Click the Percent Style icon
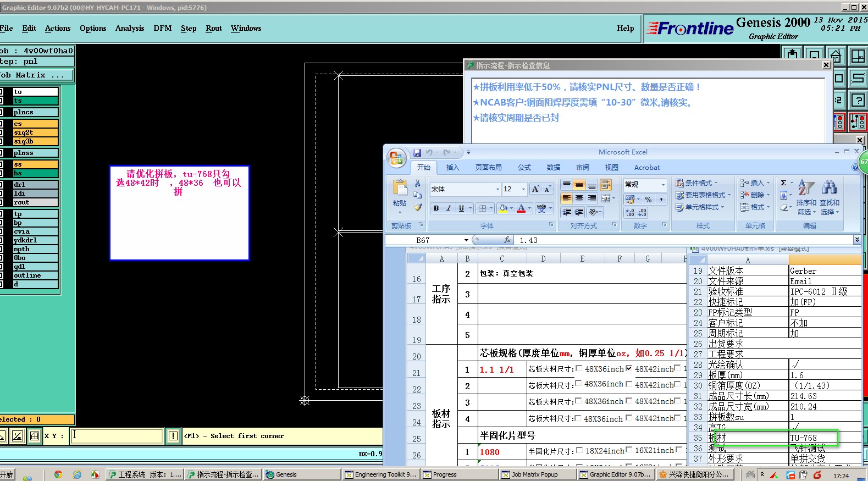 click(649, 199)
